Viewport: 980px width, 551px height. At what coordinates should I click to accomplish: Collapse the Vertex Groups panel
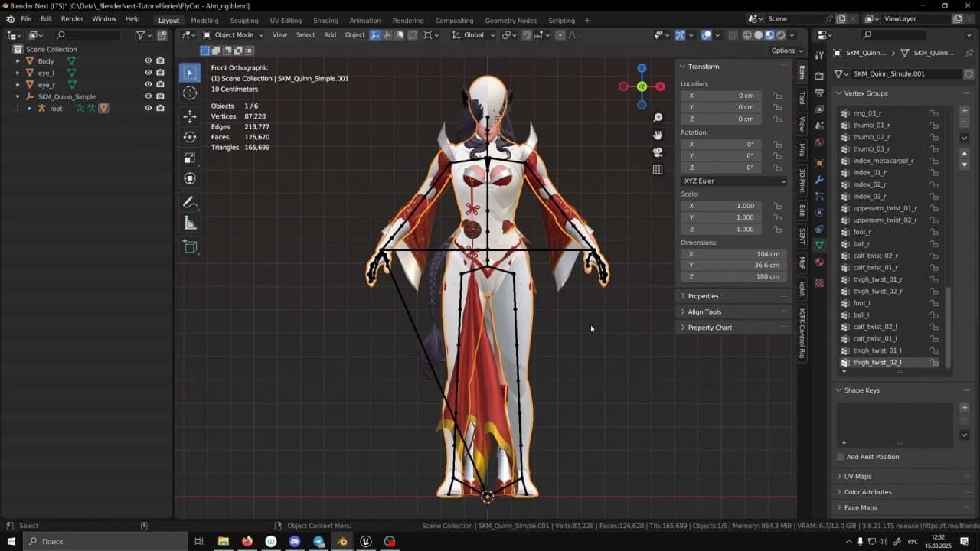tap(866, 93)
